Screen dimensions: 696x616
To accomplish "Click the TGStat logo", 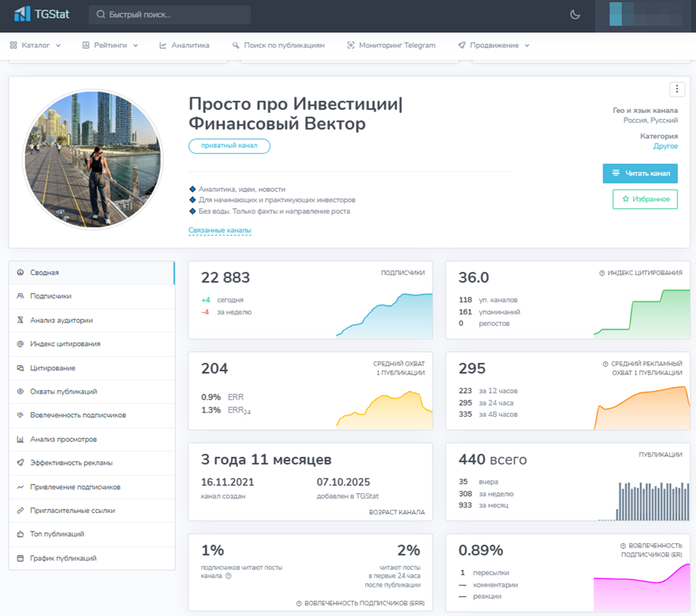I will pos(42,14).
